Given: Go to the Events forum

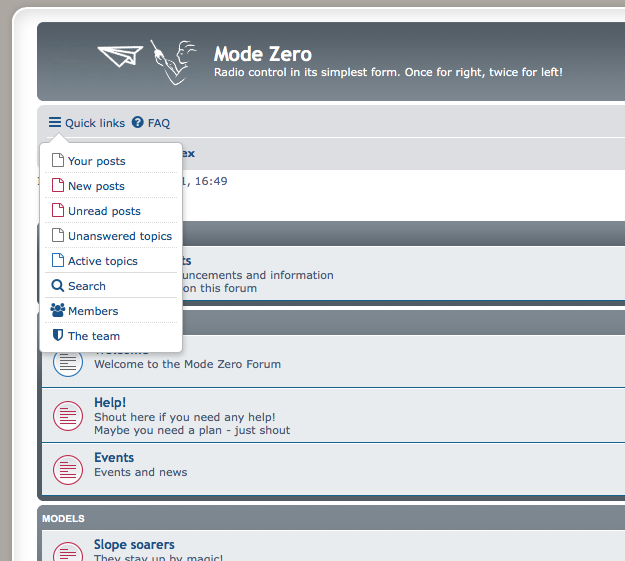Looking at the screenshot, I should (114, 457).
